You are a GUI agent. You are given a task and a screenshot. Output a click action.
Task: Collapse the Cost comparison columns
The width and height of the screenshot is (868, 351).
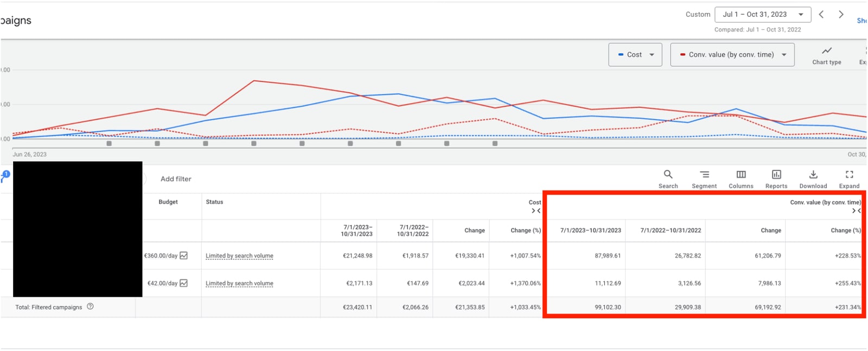(535, 210)
